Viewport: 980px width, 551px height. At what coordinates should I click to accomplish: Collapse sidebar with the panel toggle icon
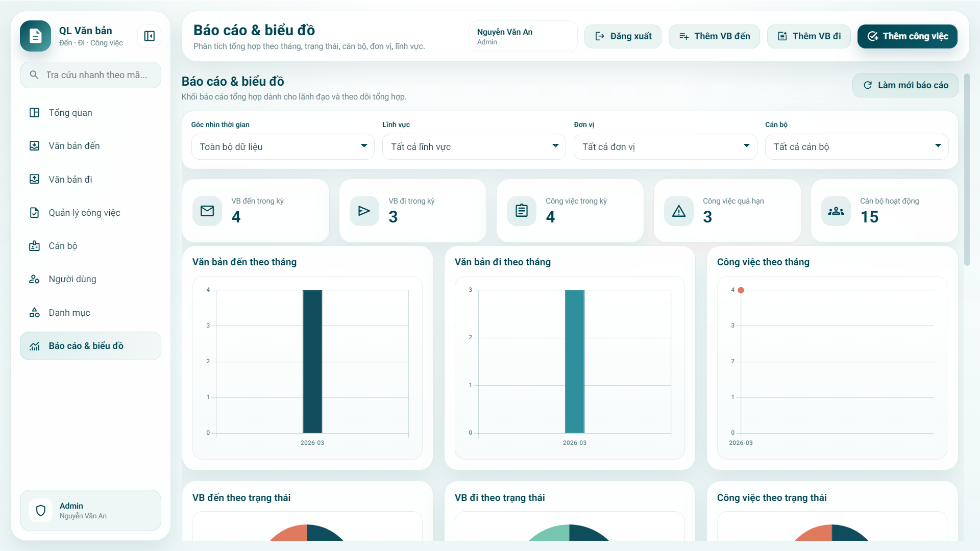point(149,36)
